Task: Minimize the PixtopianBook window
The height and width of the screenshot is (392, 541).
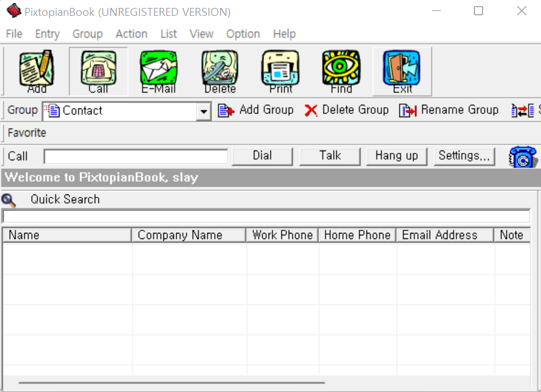Action: tap(436, 11)
